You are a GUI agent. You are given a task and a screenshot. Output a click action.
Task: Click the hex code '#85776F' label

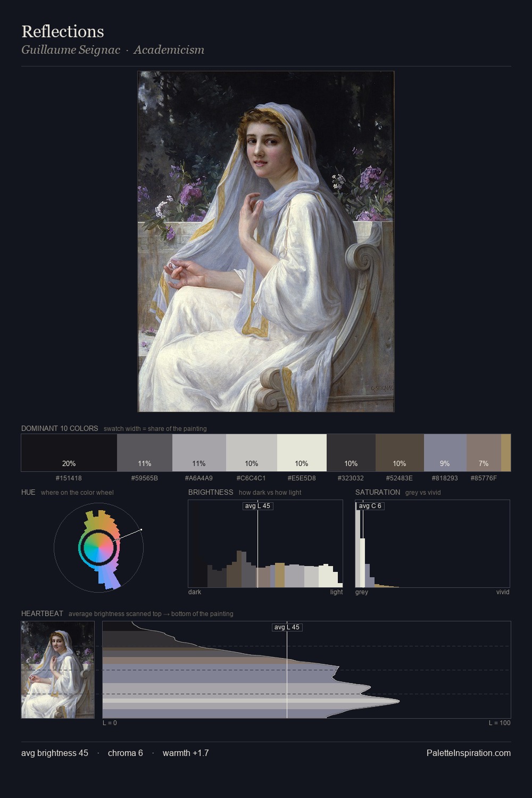coord(484,478)
